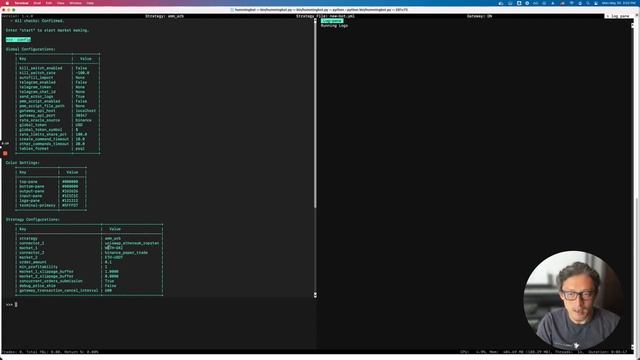Viewport: 640px width, 360px height.
Task: Click the market_2 ETH-USDT value
Action: click(x=113, y=258)
